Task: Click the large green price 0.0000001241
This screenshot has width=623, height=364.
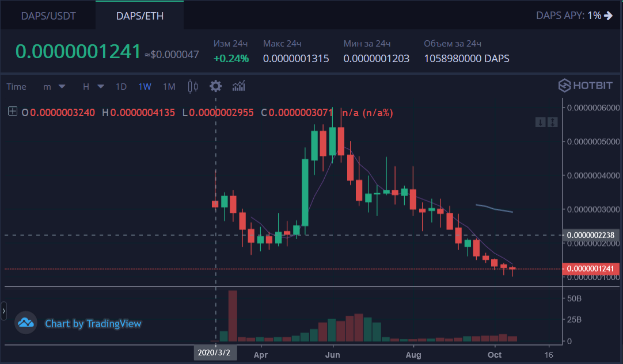Action: (78, 52)
